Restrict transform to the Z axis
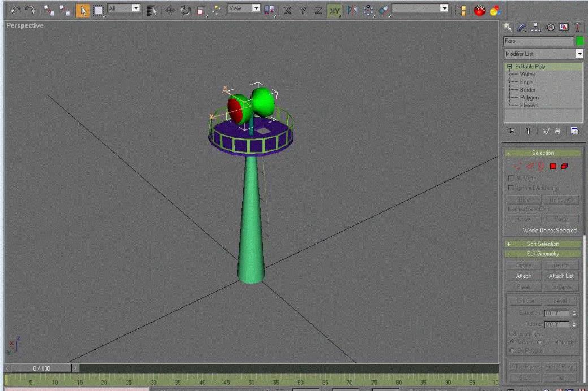The width and height of the screenshot is (588, 391). click(x=318, y=10)
